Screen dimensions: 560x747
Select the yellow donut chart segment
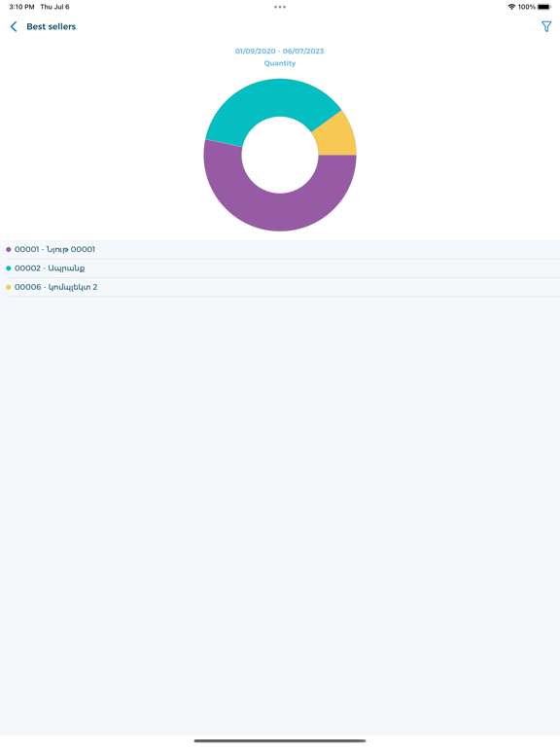[339, 138]
